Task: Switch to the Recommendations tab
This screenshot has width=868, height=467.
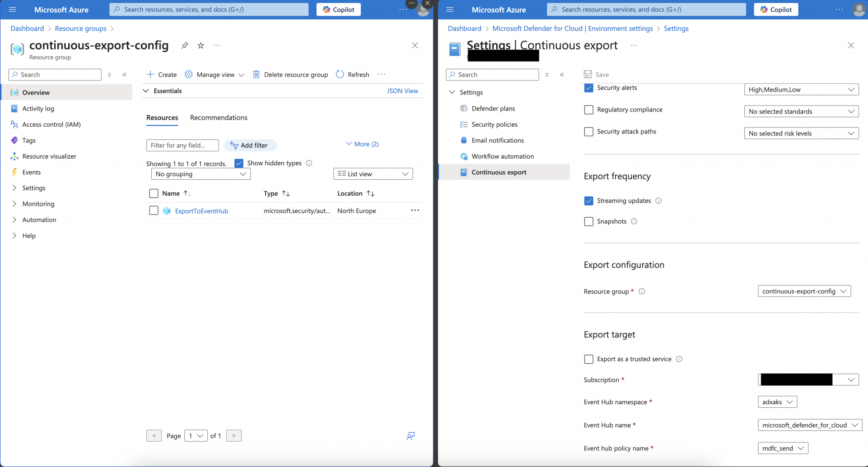Action: pos(219,117)
